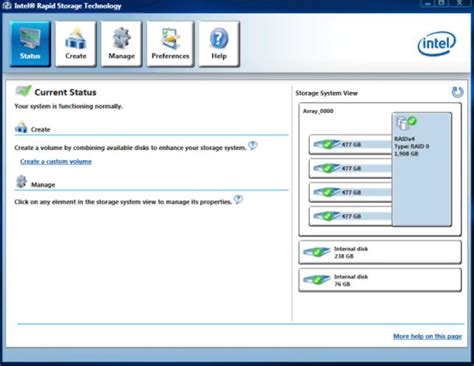Click the Manage section gear icon
This screenshot has width=474, height=366.
pos(21,182)
